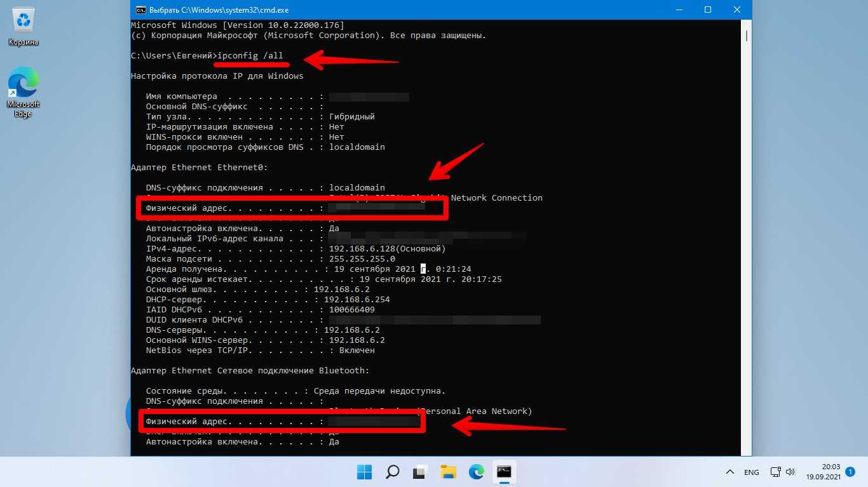Open notification badge in tray
Image resolution: width=868 pixels, height=487 pixels.
(850, 472)
